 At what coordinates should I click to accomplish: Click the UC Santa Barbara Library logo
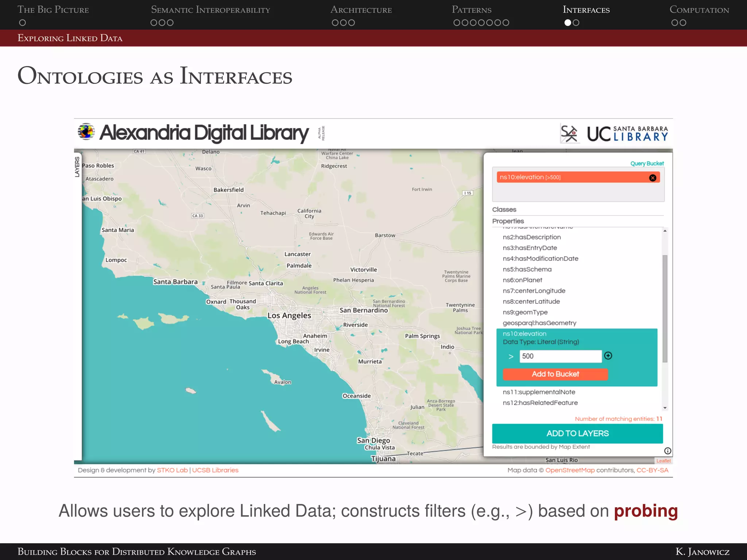(627, 134)
